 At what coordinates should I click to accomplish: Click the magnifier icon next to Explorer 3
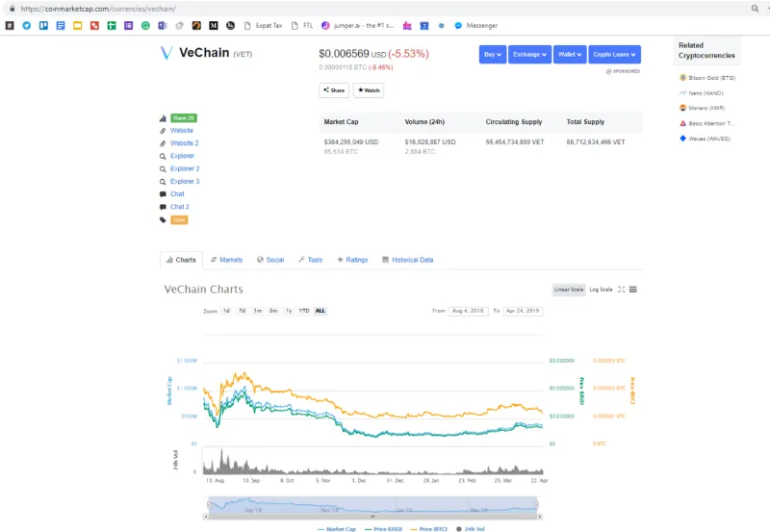point(163,182)
